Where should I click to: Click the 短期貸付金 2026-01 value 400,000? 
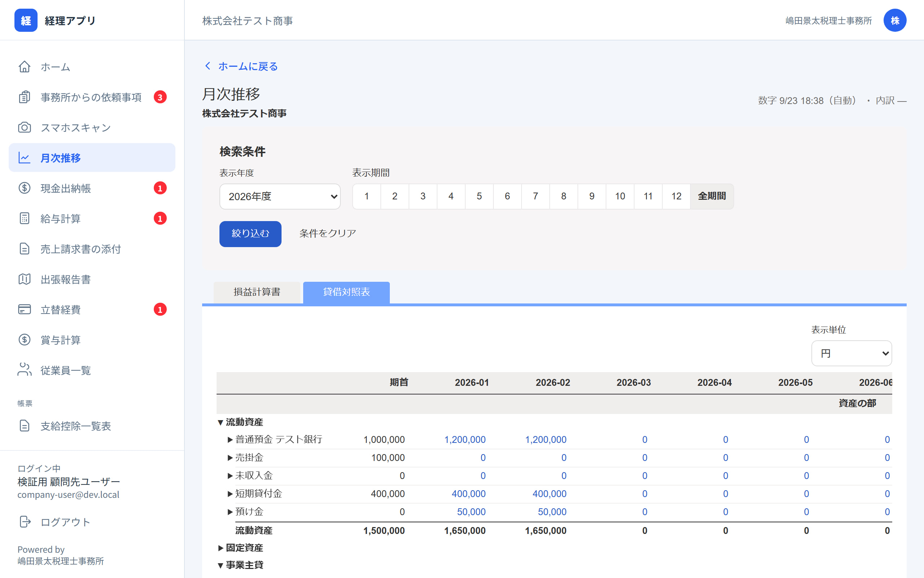click(468, 494)
